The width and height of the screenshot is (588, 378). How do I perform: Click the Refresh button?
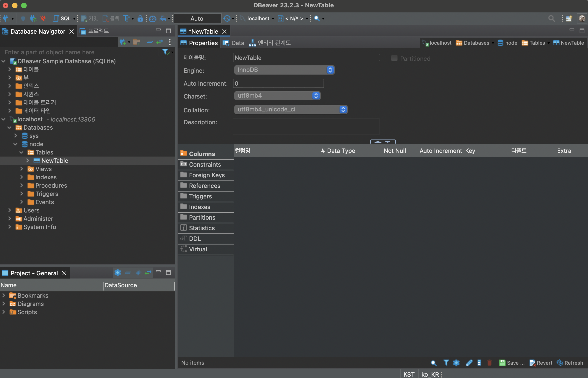click(570, 363)
